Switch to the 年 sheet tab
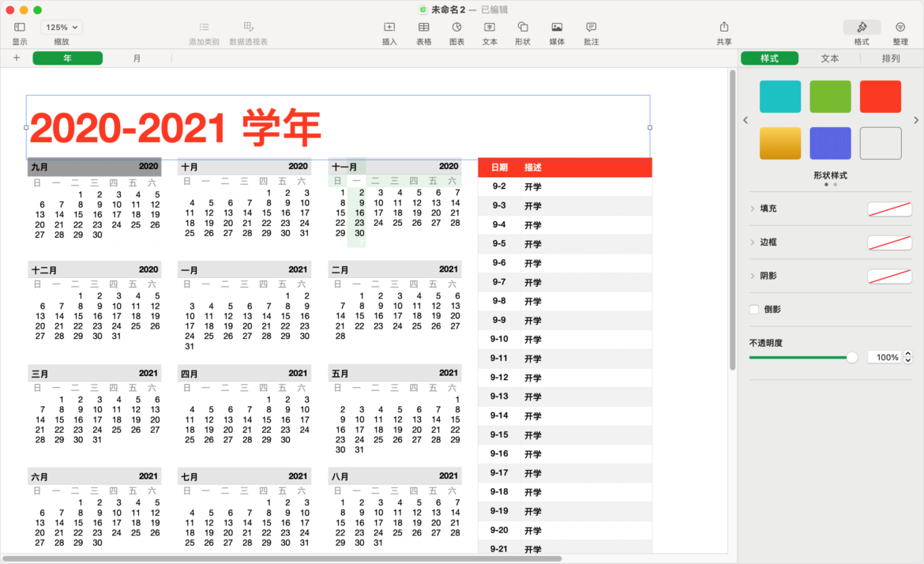 point(68,58)
